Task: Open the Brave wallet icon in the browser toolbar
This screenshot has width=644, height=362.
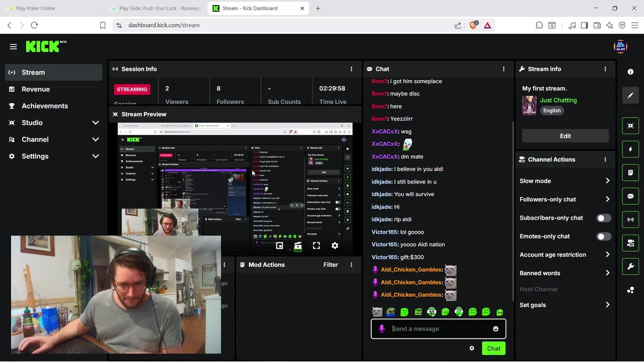Action: pos(597,25)
